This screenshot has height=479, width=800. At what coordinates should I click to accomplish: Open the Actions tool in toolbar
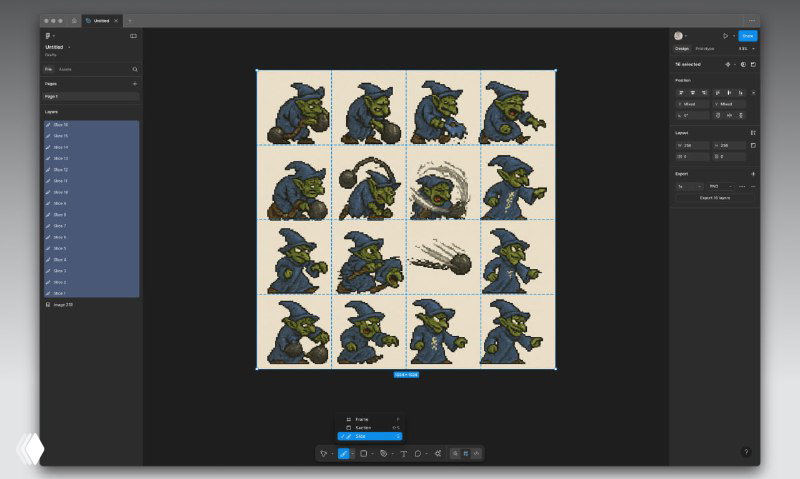coord(438,453)
